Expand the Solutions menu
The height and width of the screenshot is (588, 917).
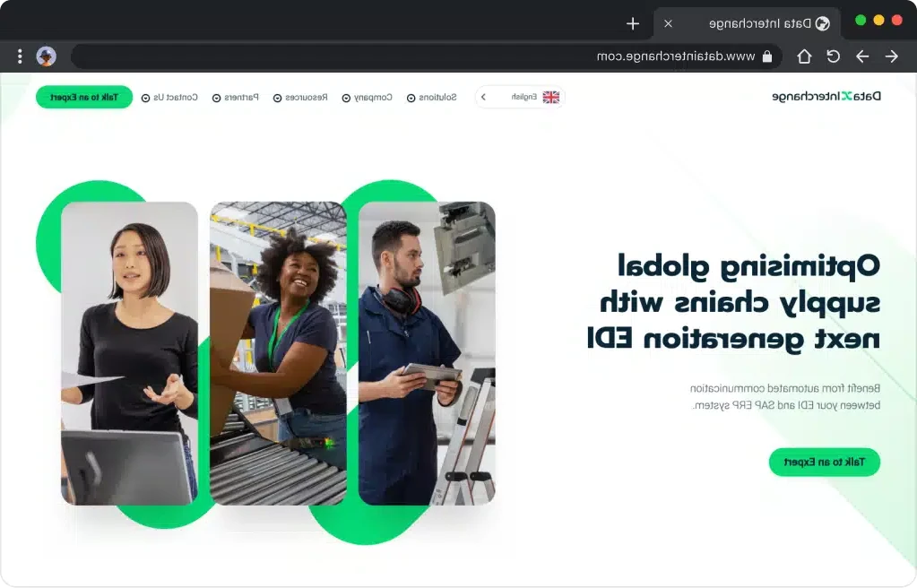click(431, 97)
